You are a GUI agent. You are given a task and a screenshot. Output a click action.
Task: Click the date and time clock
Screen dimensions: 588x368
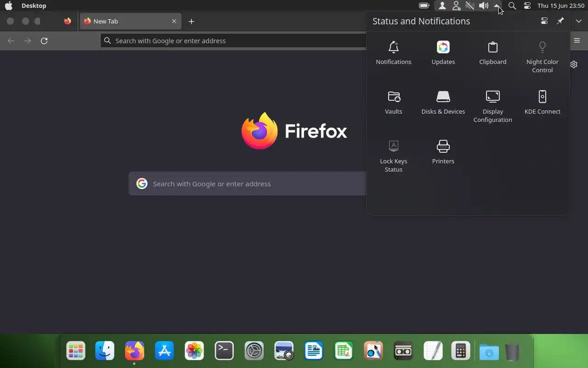[x=560, y=6]
